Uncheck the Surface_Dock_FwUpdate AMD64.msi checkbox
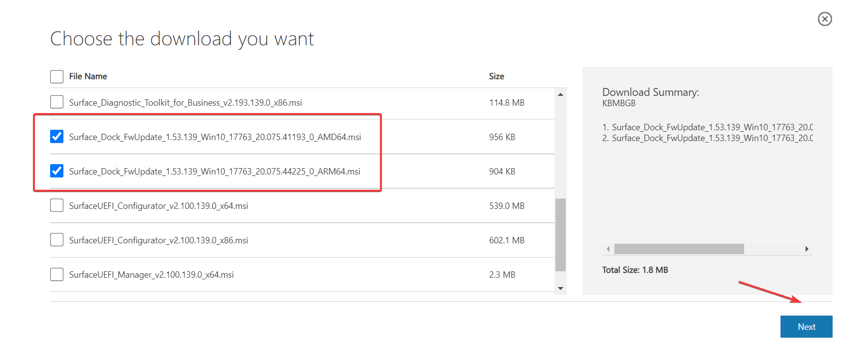 tap(57, 137)
